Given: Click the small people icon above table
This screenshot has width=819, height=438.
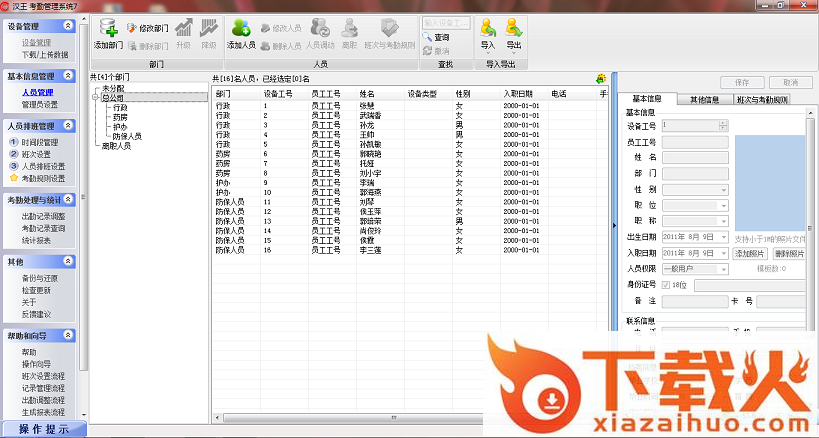Looking at the screenshot, I should [601, 78].
